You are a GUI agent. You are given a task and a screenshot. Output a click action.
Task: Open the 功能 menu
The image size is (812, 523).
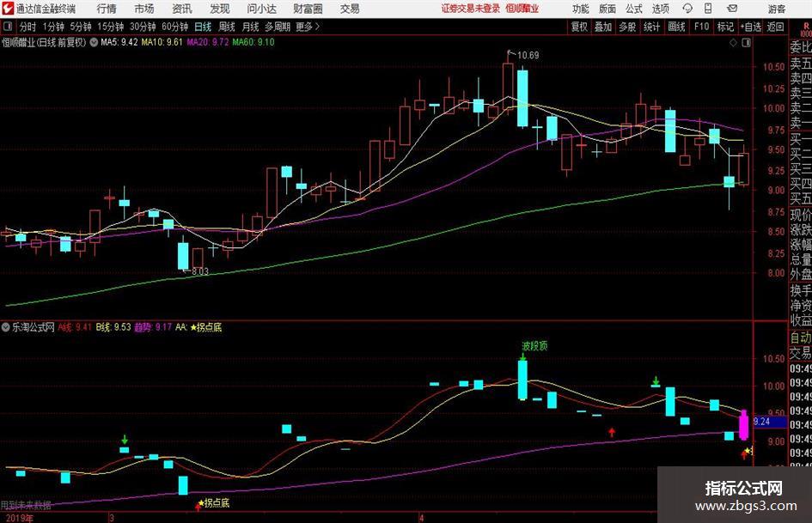pyautogui.click(x=581, y=9)
